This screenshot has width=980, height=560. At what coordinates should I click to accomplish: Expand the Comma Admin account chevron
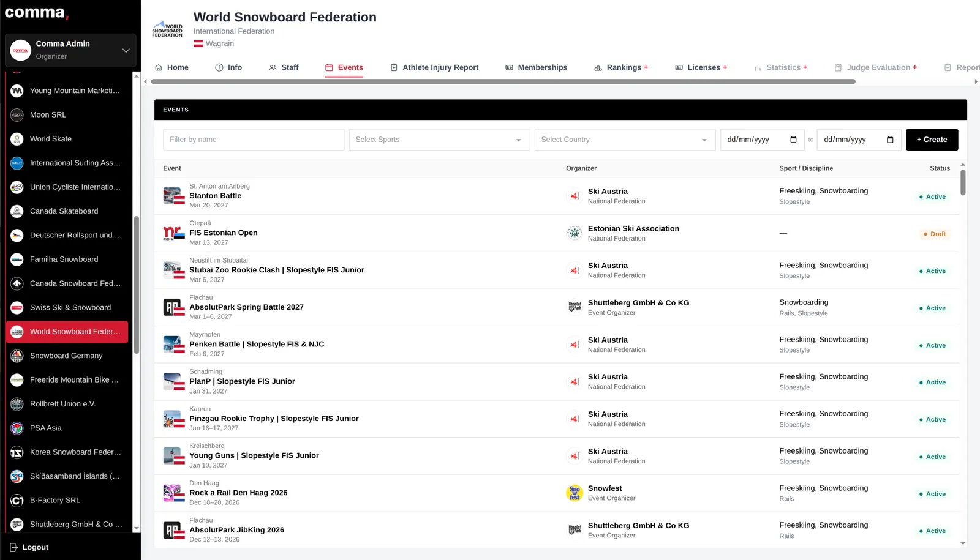click(x=126, y=50)
